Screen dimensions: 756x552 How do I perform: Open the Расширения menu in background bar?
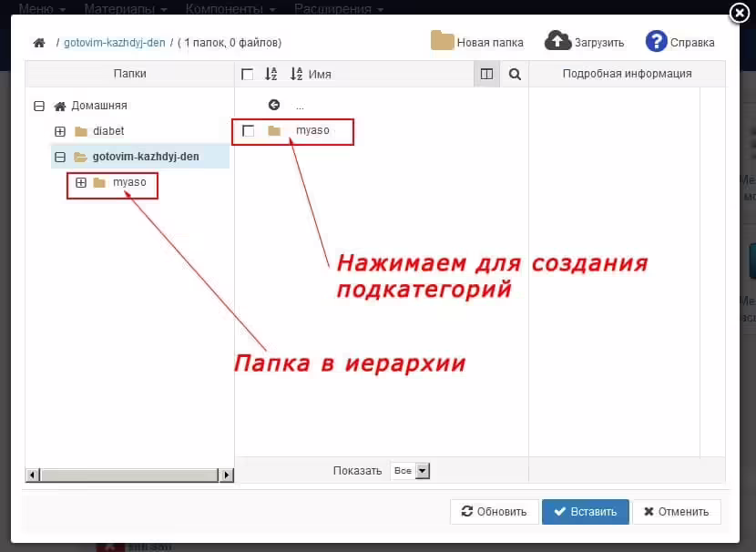(x=339, y=9)
